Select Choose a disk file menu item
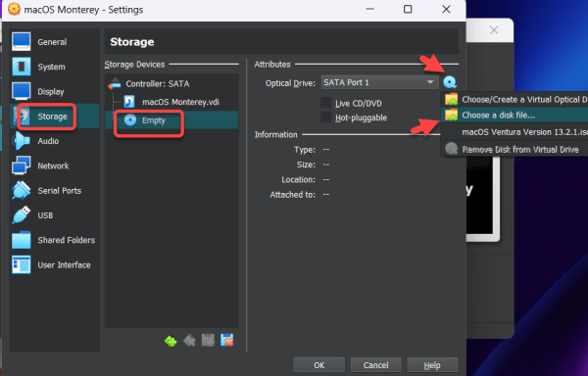This screenshot has width=588, height=376. [514, 115]
